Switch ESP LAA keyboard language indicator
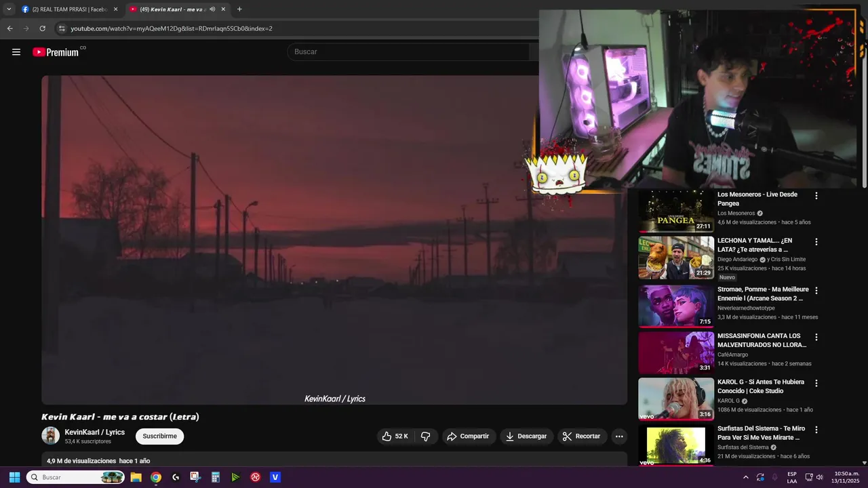This screenshot has height=488, width=868. click(792, 477)
